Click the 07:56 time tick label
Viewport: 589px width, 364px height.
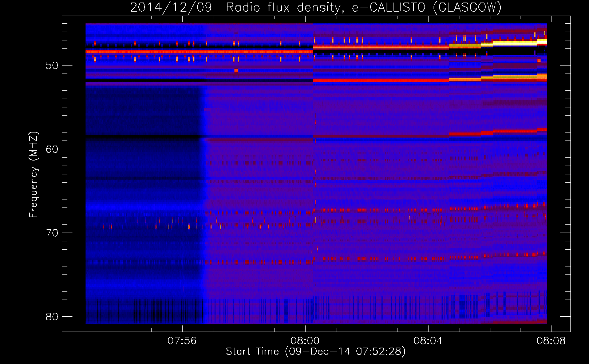coord(182,341)
